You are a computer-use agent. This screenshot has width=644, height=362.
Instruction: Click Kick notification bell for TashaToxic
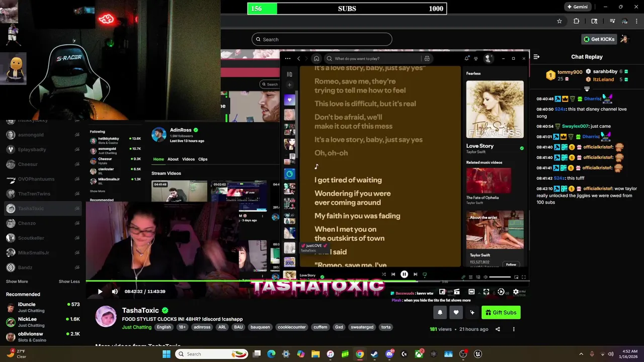(x=440, y=312)
